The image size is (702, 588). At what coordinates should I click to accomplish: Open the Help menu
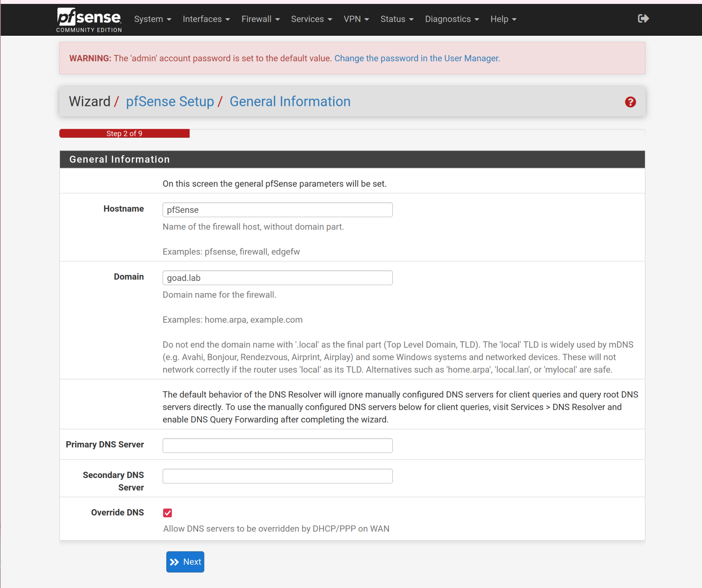point(503,19)
